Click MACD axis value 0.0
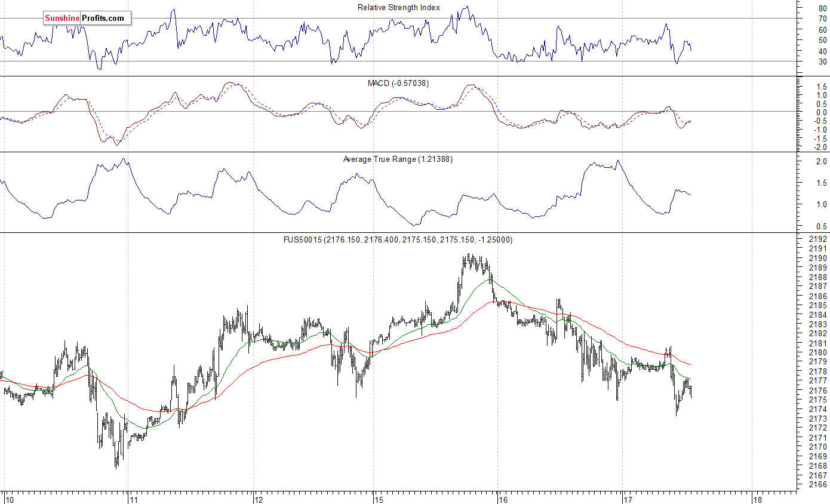The width and height of the screenshot is (830, 504). (821, 112)
